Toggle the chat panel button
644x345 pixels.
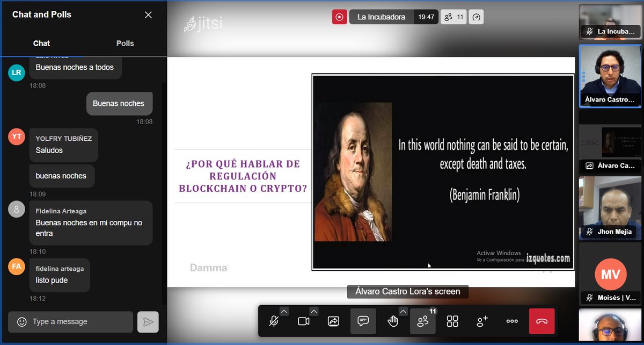coord(363,321)
